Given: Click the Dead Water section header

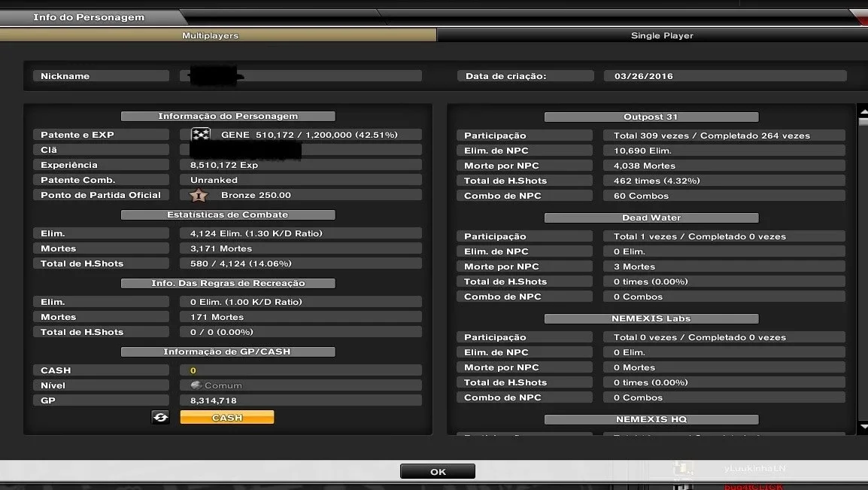Looking at the screenshot, I should coord(651,218).
